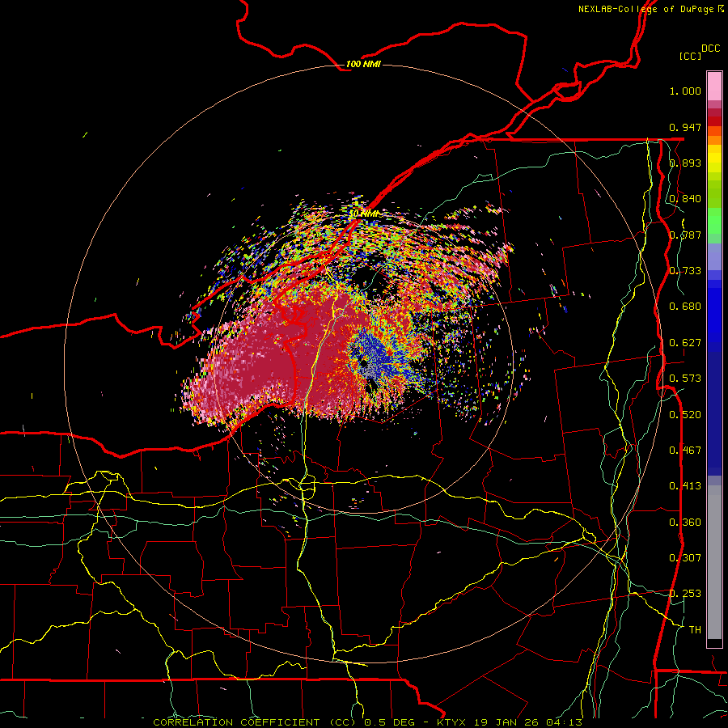Click the Correlation Coefficient KTYX caption at bottom
The height and width of the screenshot is (728, 728).
[367, 722]
